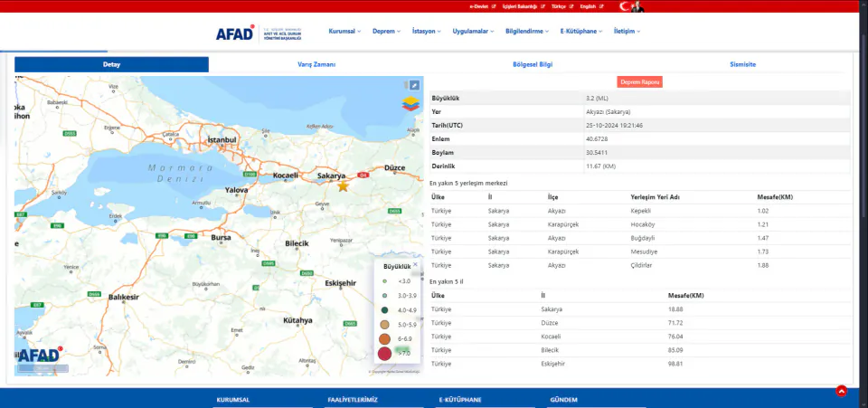Click the FAALİYETLERİMİZ footer heading
This screenshot has height=408, width=868.
tap(352, 400)
